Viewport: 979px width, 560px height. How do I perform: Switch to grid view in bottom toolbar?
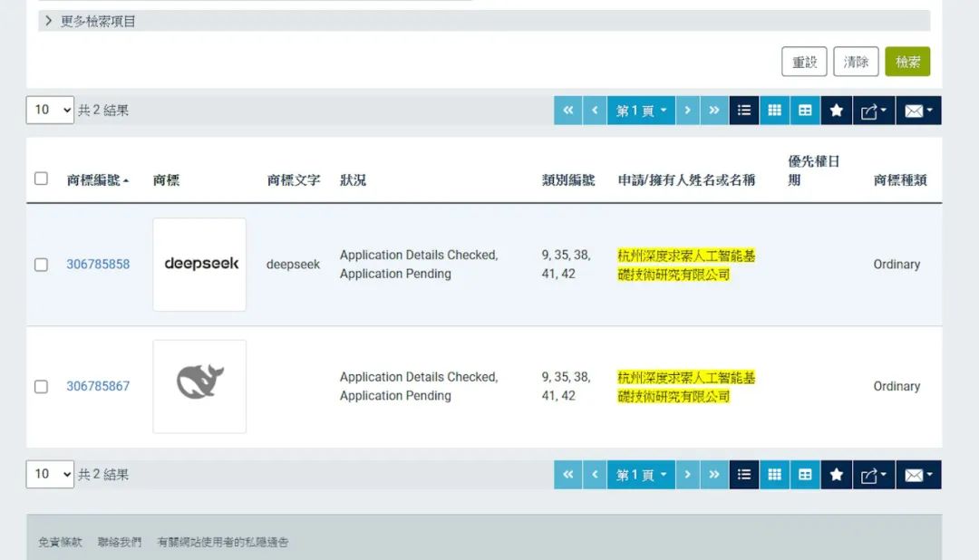coord(775,475)
